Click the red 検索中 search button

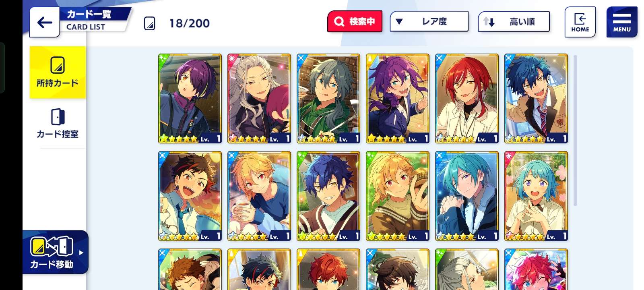point(355,21)
